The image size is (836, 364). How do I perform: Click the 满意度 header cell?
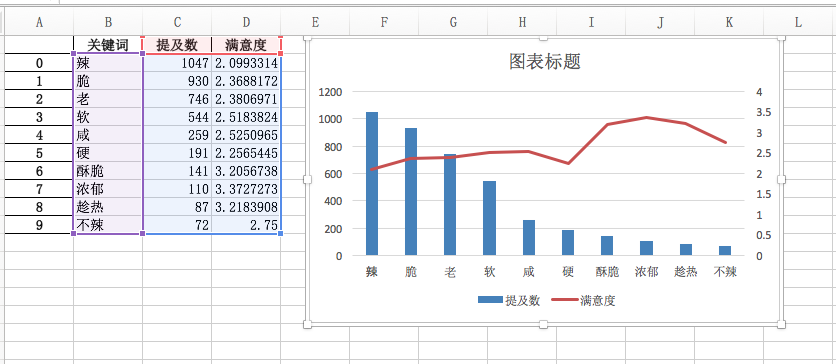(x=246, y=45)
